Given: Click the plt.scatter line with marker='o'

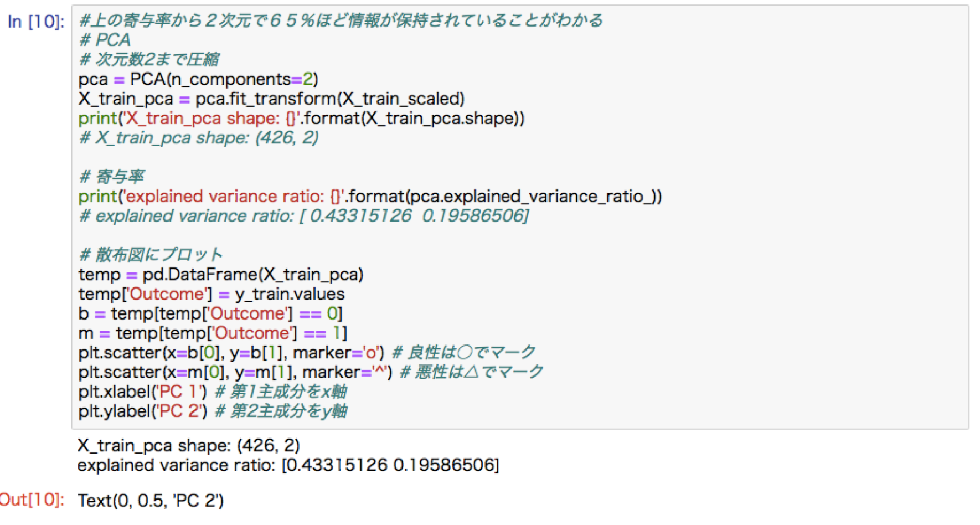Looking at the screenshot, I should click(x=307, y=352).
